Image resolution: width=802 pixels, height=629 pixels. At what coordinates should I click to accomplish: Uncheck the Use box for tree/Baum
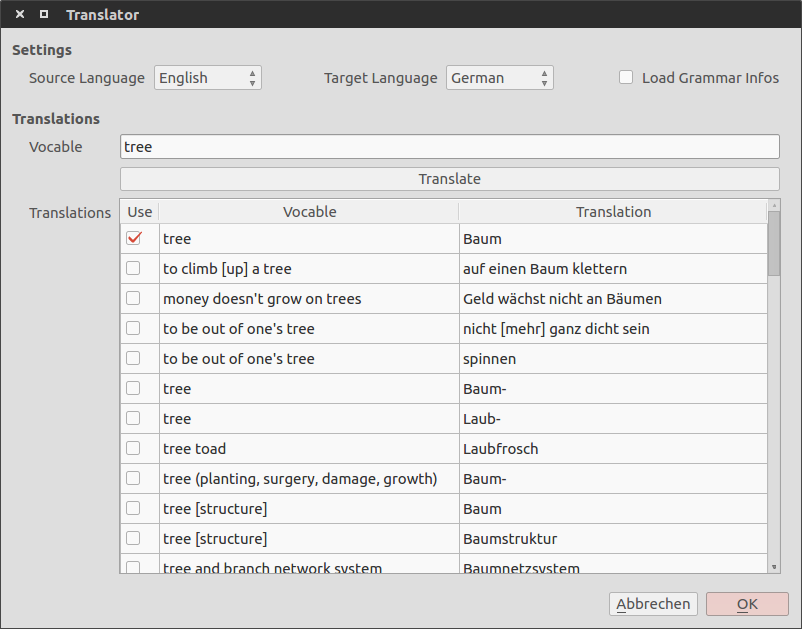pyautogui.click(x=134, y=239)
